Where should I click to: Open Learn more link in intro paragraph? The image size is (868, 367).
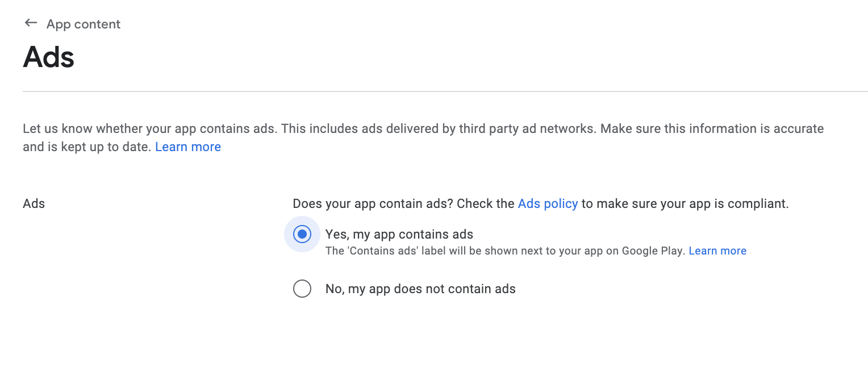click(x=188, y=147)
